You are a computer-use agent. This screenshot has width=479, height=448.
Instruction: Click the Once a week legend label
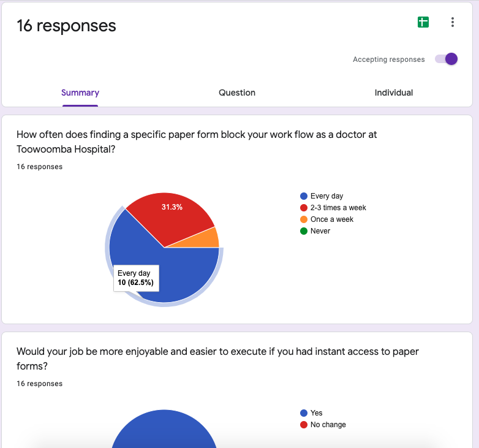pos(332,219)
